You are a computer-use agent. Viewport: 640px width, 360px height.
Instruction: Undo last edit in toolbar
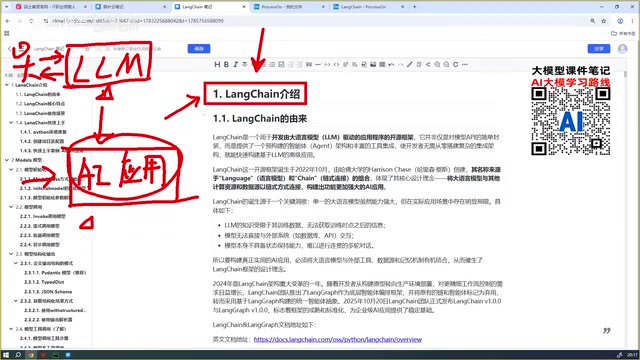(x=391, y=64)
